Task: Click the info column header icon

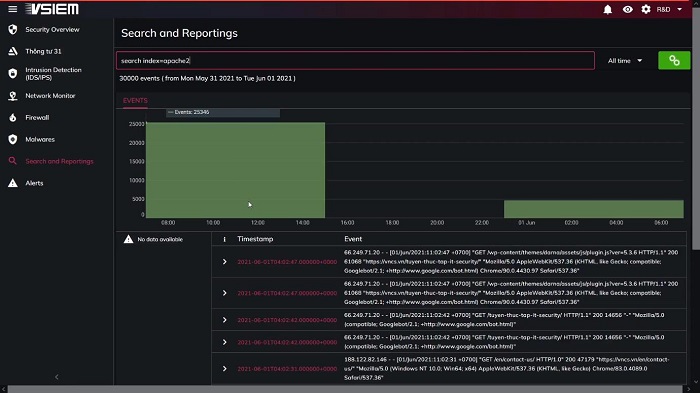Action: tap(224, 239)
